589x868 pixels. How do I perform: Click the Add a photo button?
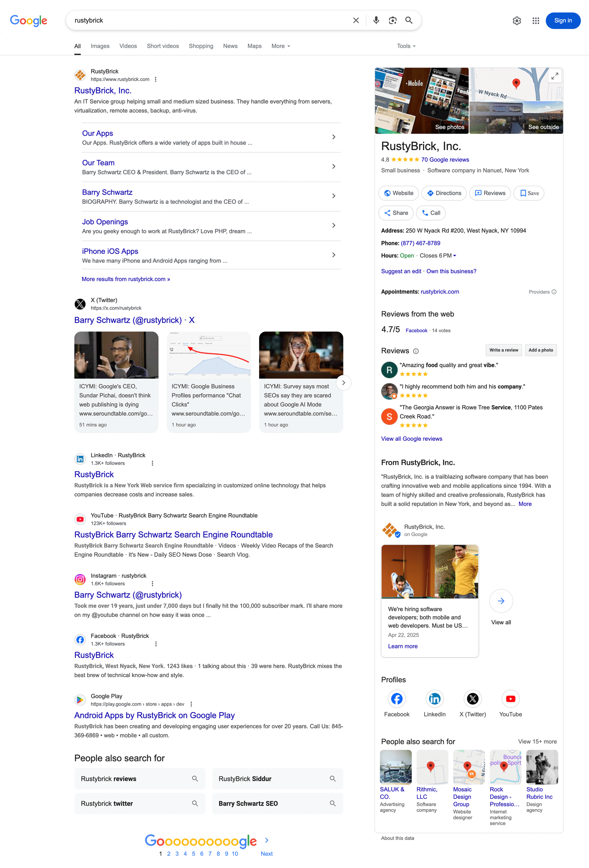[541, 350]
